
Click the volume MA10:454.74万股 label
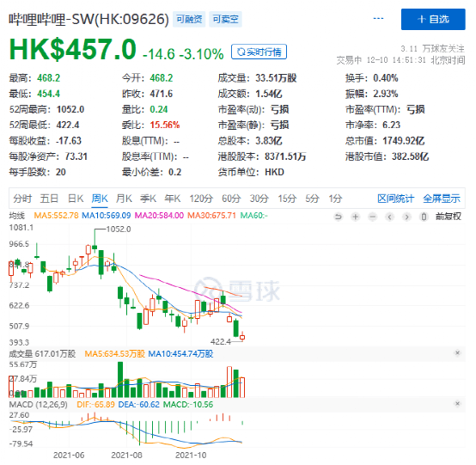pyautogui.click(x=180, y=354)
